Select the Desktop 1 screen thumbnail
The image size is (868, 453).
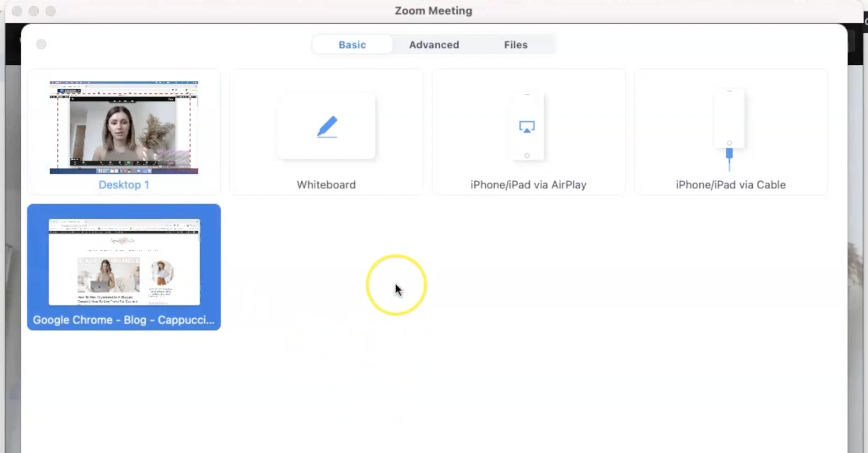[124, 127]
